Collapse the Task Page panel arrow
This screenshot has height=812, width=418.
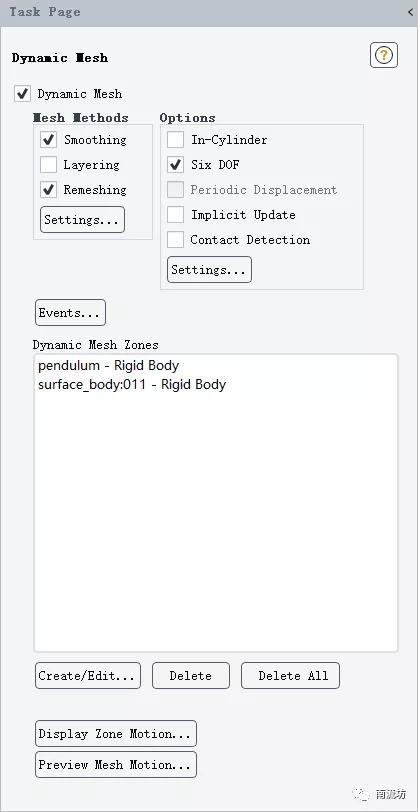(x=411, y=12)
